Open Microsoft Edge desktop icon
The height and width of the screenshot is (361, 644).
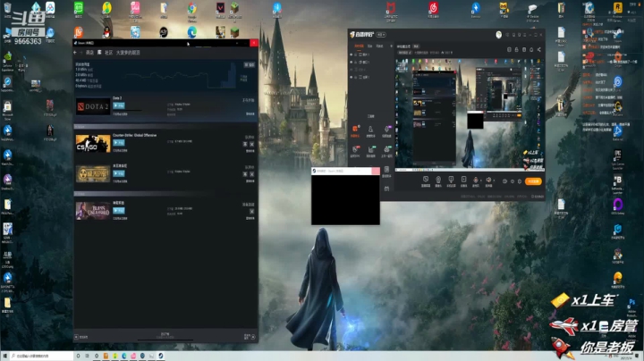[191, 32]
